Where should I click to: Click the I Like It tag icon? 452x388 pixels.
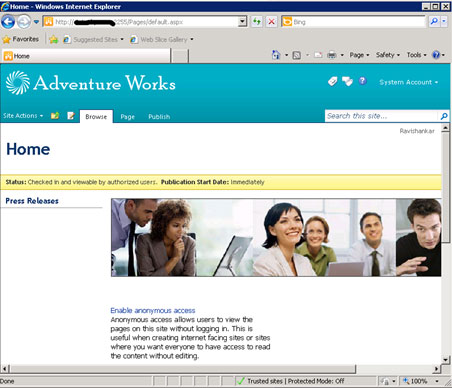333,81
